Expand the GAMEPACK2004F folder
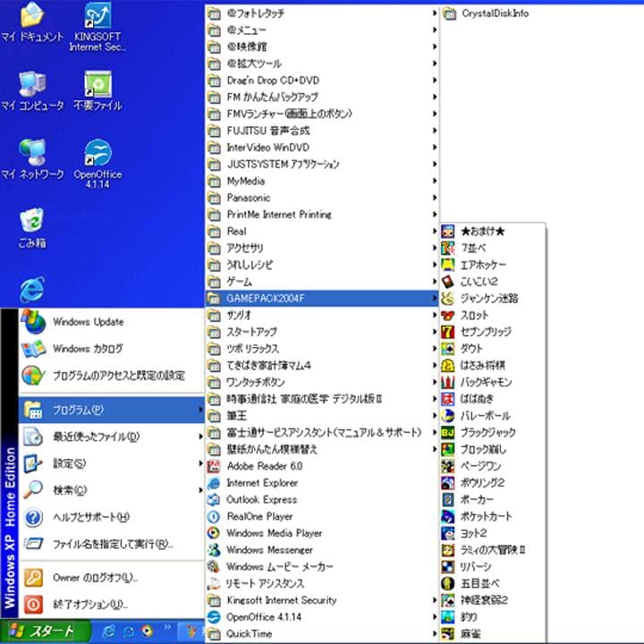 (x=322, y=298)
